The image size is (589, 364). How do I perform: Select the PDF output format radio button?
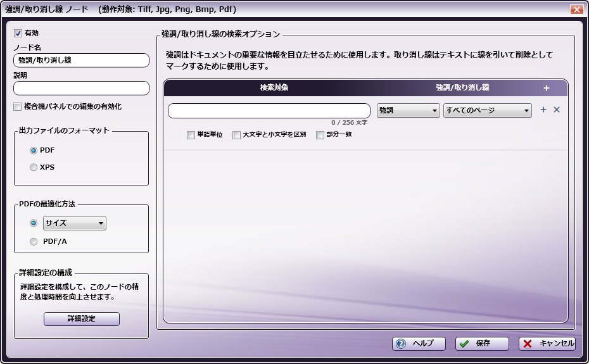pyautogui.click(x=34, y=150)
